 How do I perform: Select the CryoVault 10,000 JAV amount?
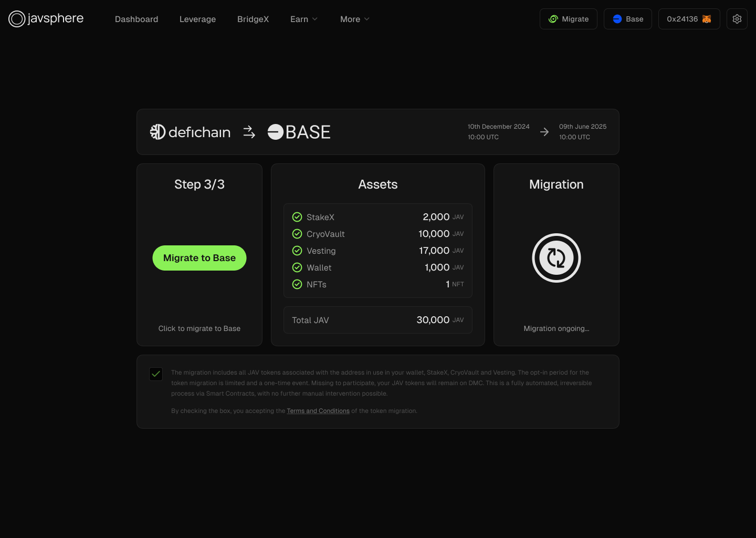pyautogui.click(x=441, y=234)
